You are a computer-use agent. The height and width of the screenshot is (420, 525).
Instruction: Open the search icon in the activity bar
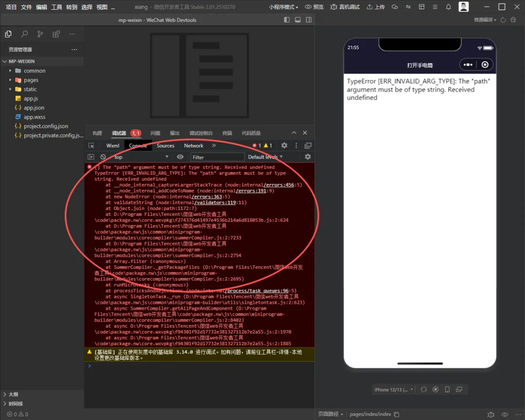tap(24, 34)
